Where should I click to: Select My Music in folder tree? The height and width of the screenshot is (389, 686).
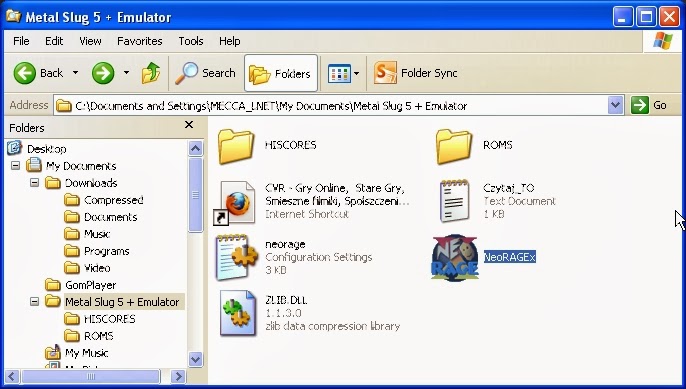click(x=86, y=353)
